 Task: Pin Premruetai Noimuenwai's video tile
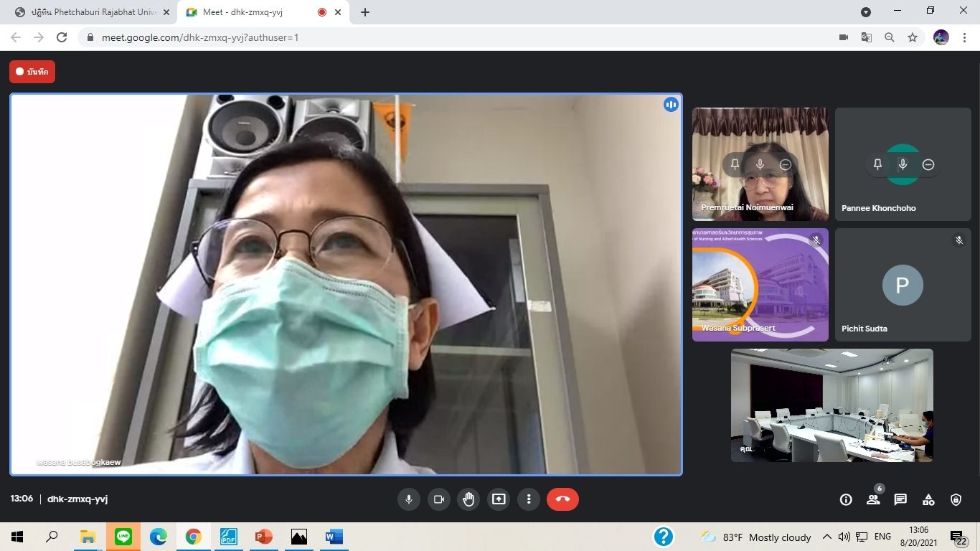tap(735, 164)
